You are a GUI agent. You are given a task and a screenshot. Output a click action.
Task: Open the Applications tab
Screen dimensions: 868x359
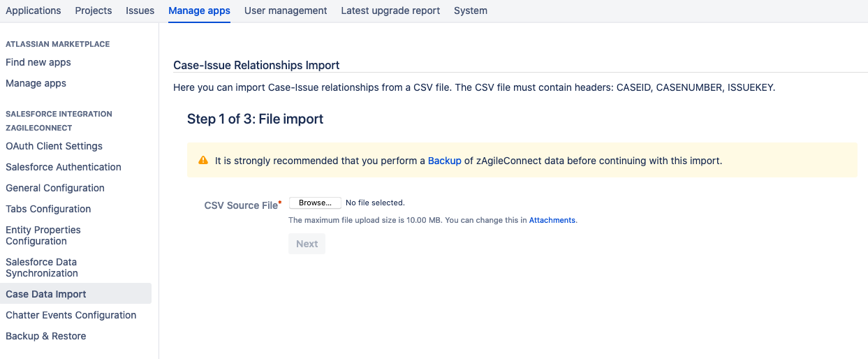[34, 10]
